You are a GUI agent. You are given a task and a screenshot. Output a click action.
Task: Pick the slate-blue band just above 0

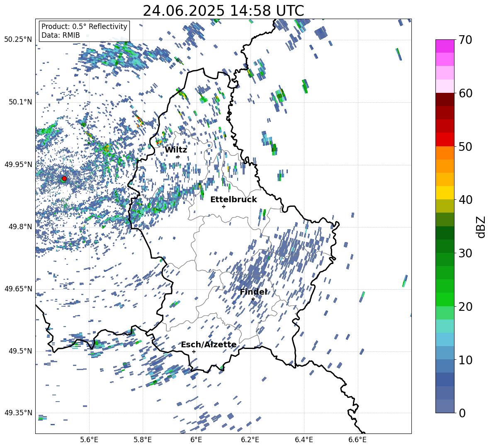(445, 406)
